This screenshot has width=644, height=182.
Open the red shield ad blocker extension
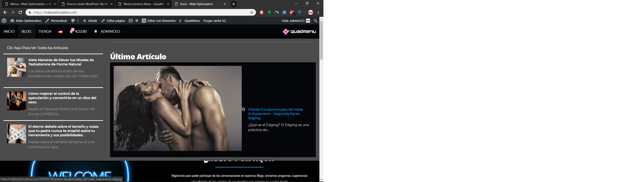pos(261,12)
